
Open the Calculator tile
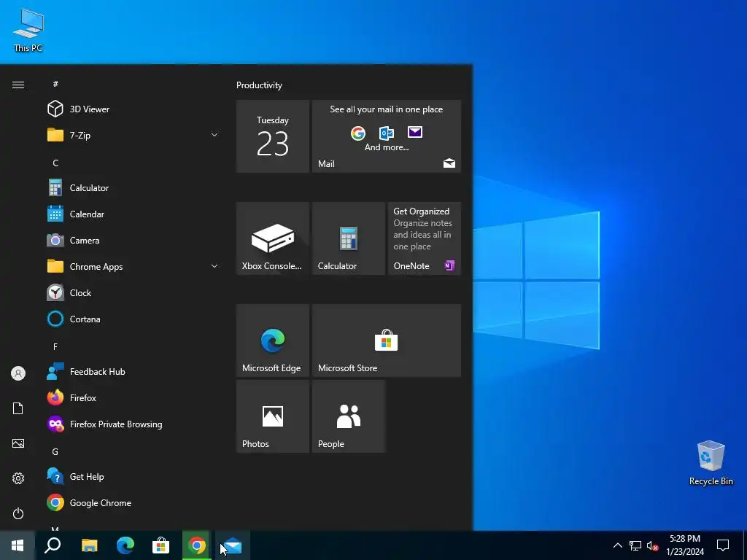click(349, 238)
